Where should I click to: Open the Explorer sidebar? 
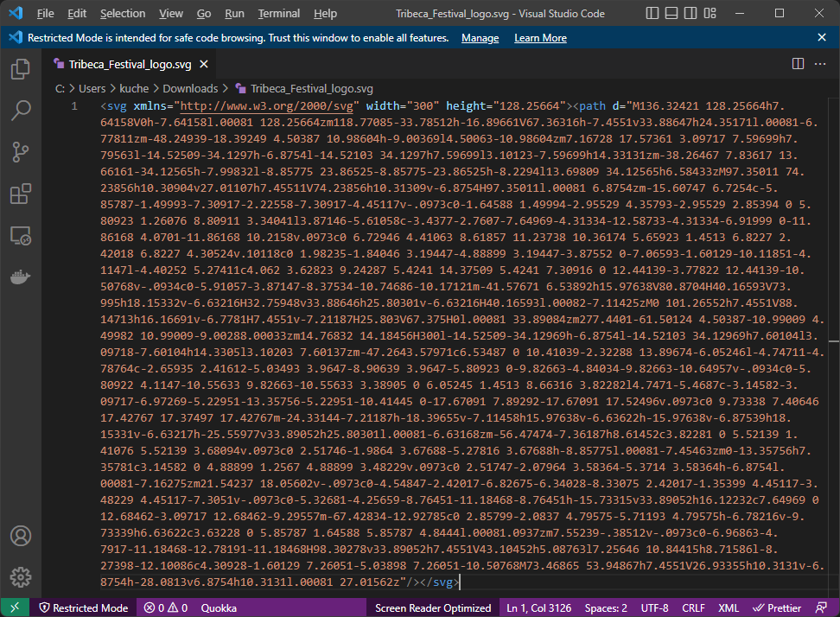pos(21,69)
